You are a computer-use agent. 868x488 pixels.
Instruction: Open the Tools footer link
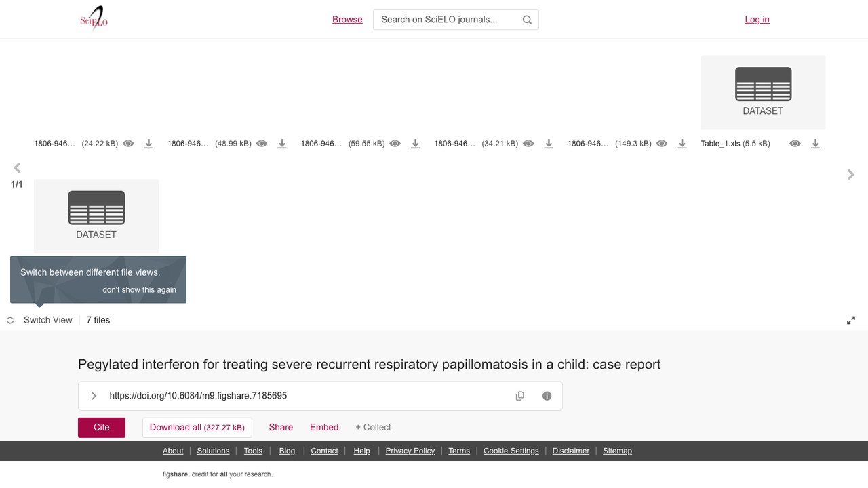(x=253, y=451)
